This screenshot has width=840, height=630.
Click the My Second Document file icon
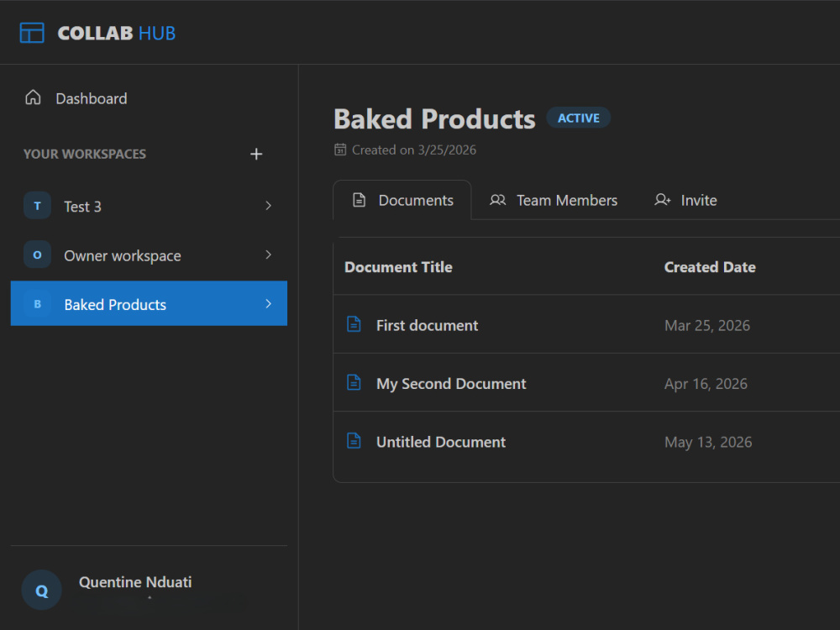[354, 382]
